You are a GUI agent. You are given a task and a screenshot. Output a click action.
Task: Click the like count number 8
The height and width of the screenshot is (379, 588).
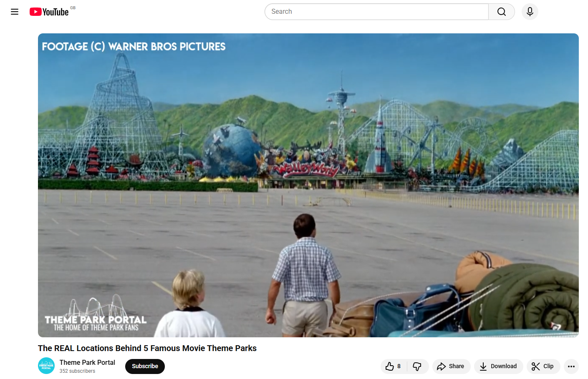[x=399, y=366]
